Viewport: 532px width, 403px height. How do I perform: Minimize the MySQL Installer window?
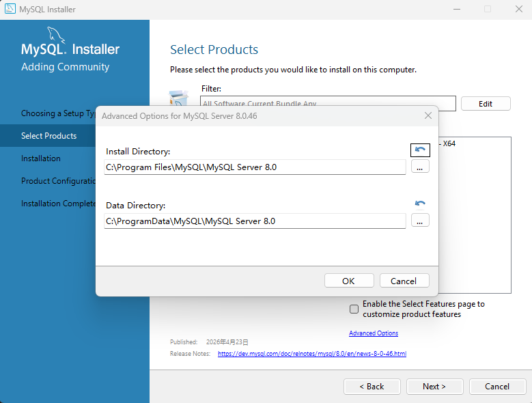[457, 9]
